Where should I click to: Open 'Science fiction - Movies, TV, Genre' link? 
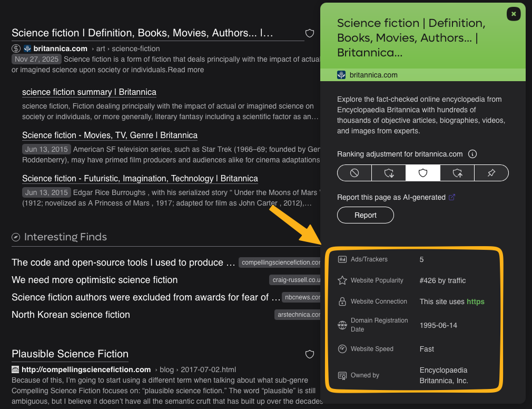(x=110, y=135)
